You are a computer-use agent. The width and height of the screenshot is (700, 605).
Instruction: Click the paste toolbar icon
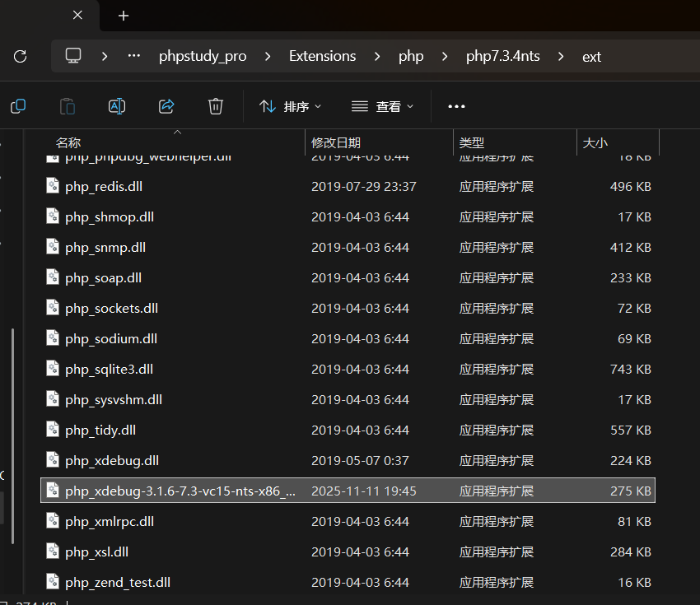click(x=68, y=106)
